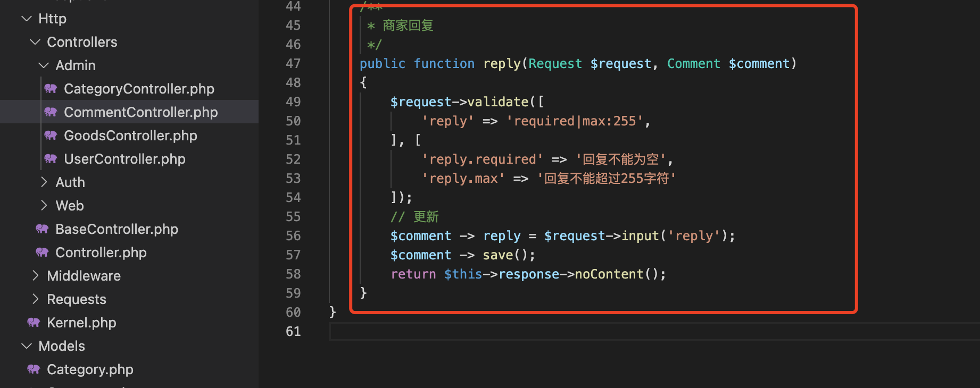Screen dimensions: 980x388
Task: Open Kernel.php file
Action: click(81, 323)
